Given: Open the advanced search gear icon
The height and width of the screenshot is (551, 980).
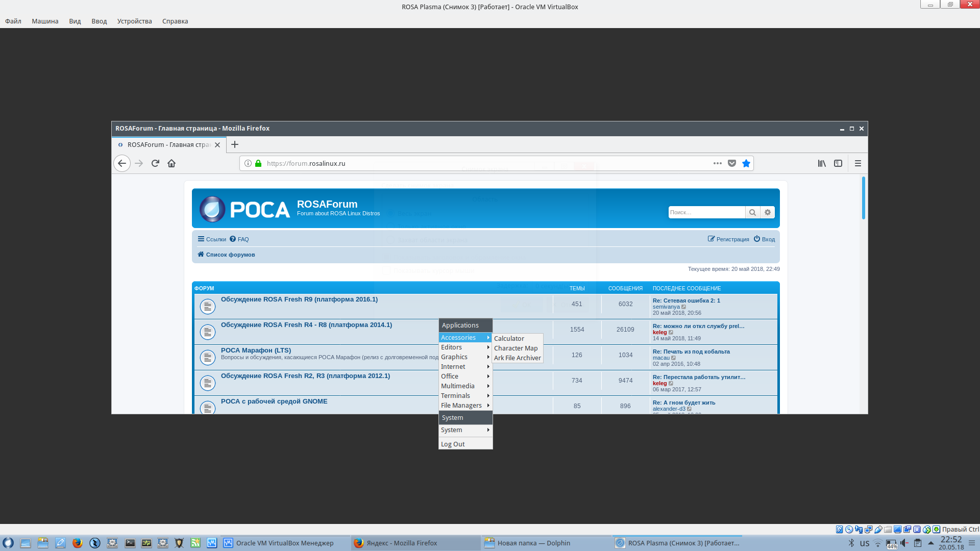Looking at the screenshot, I should click(768, 212).
